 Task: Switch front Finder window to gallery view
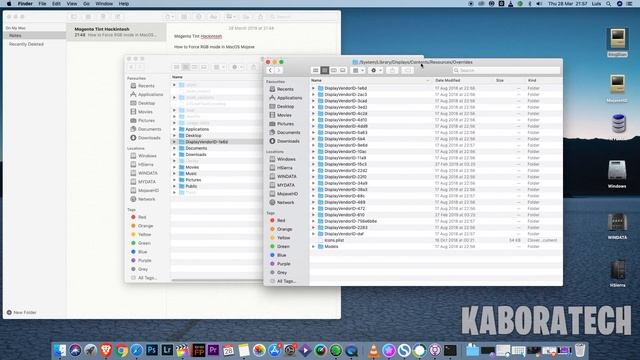pos(342,70)
